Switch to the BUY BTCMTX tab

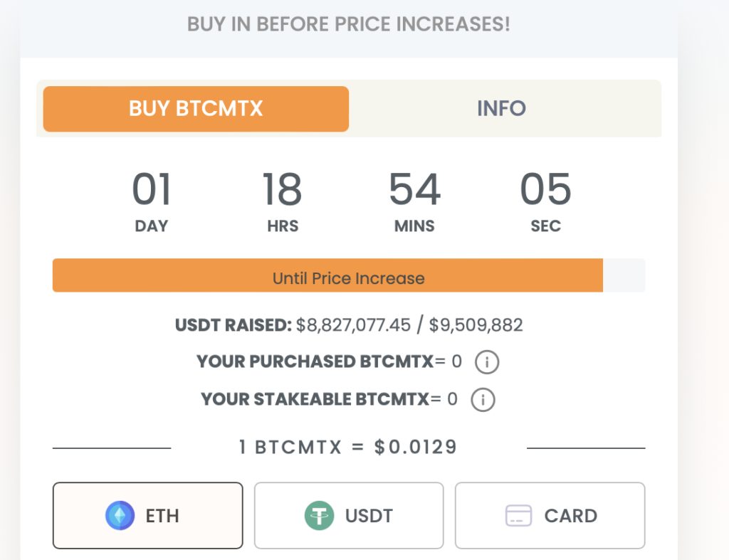coord(196,109)
